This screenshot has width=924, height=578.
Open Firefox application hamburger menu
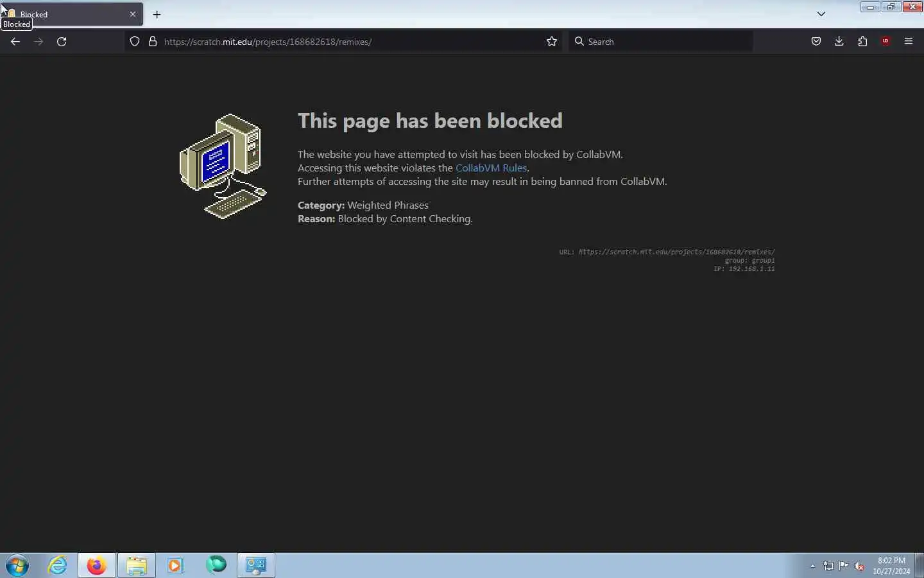coord(909,42)
